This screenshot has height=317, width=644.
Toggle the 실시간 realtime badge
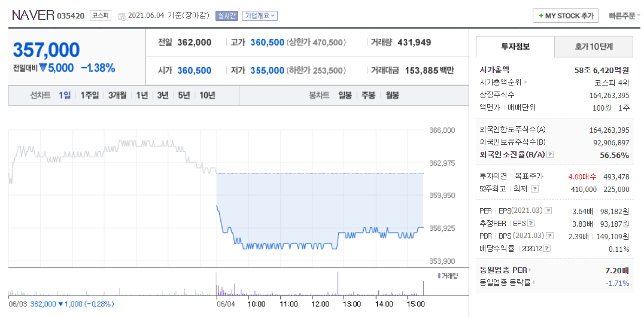tap(227, 16)
